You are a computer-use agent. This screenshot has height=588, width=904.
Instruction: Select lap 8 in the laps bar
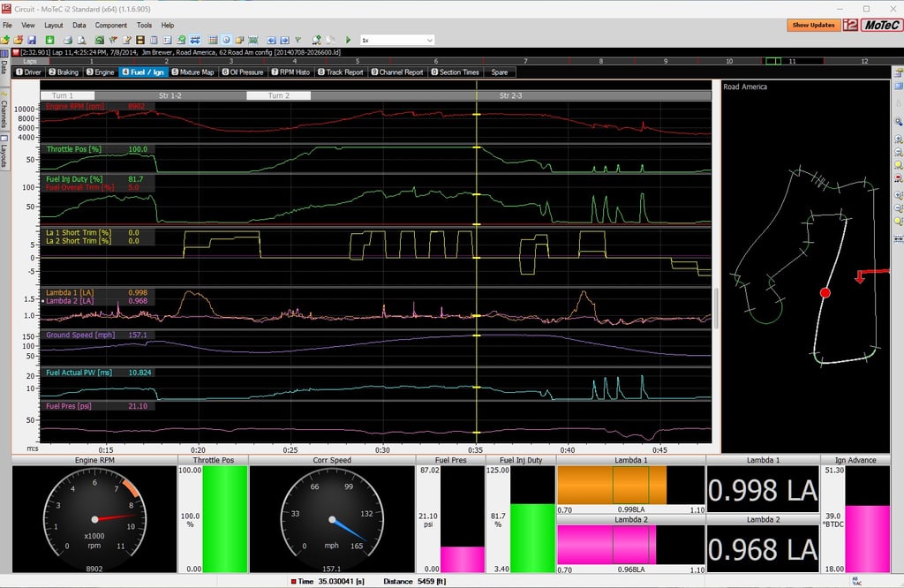(x=601, y=61)
